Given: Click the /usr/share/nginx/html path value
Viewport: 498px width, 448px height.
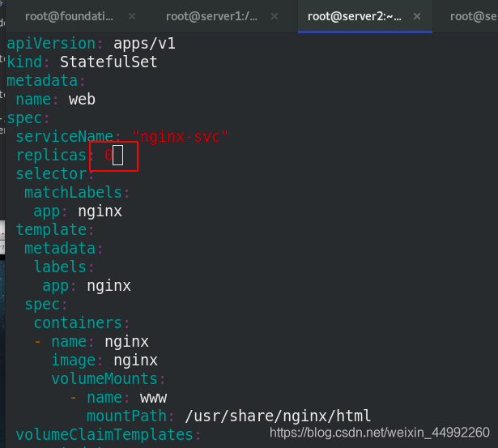Looking at the screenshot, I should click(278, 416).
